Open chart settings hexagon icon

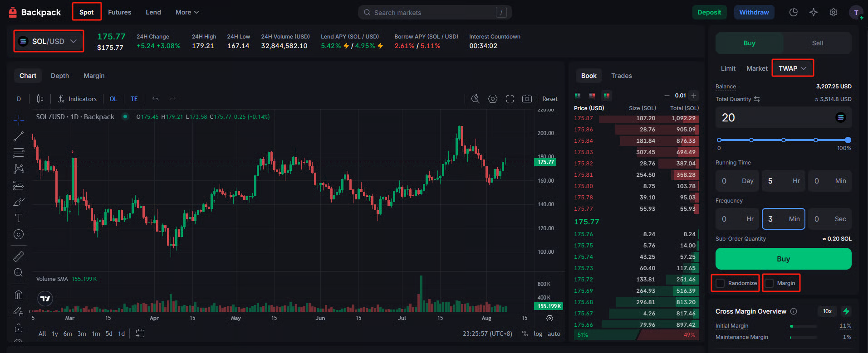pyautogui.click(x=493, y=99)
